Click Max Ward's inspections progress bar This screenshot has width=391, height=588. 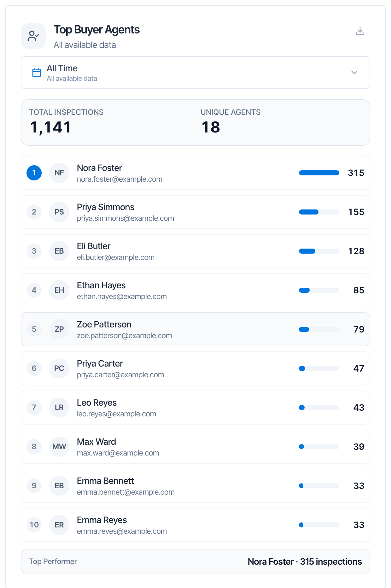(319, 447)
